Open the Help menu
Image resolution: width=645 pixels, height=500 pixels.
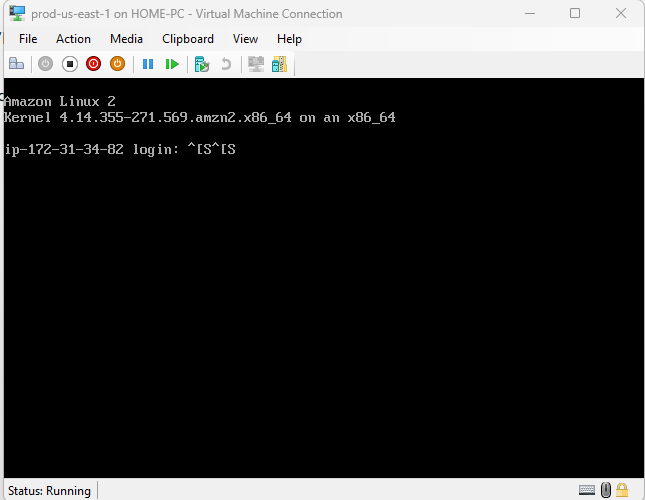tap(289, 39)
